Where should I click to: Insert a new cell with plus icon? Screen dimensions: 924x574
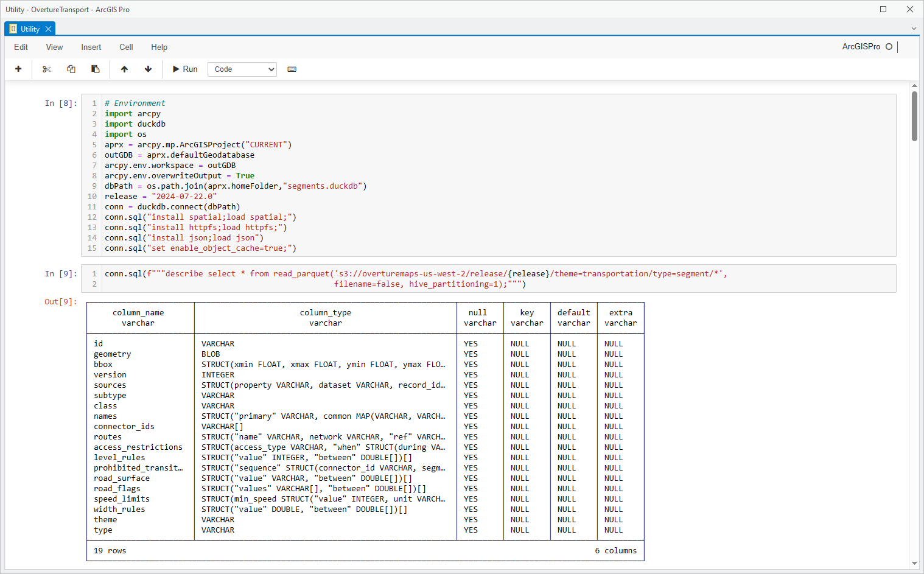(18, 69)
